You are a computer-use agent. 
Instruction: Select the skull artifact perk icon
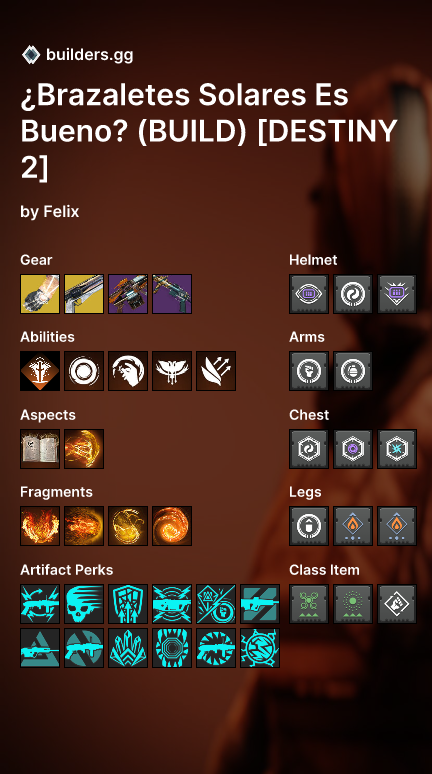coord(84,604)
